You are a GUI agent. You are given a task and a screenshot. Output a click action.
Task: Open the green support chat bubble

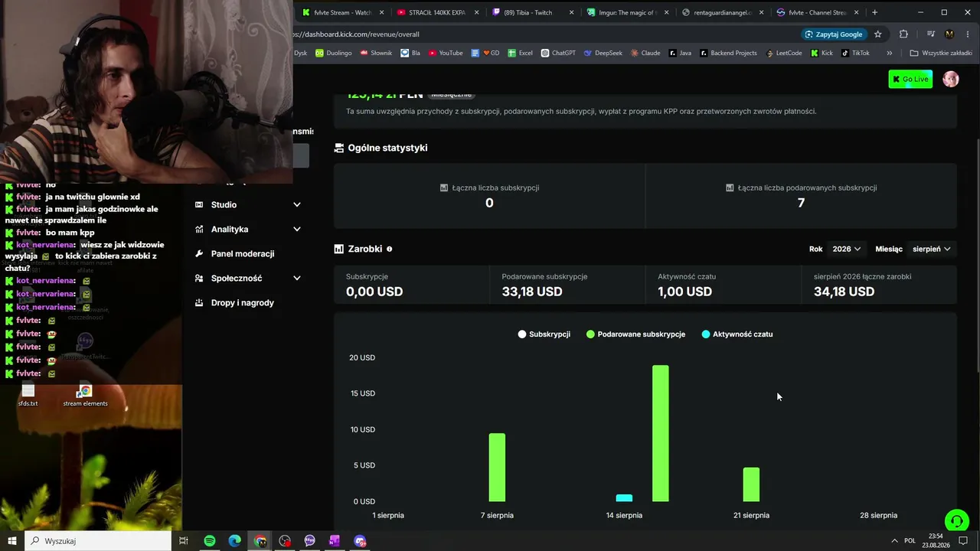coord(956,521)
